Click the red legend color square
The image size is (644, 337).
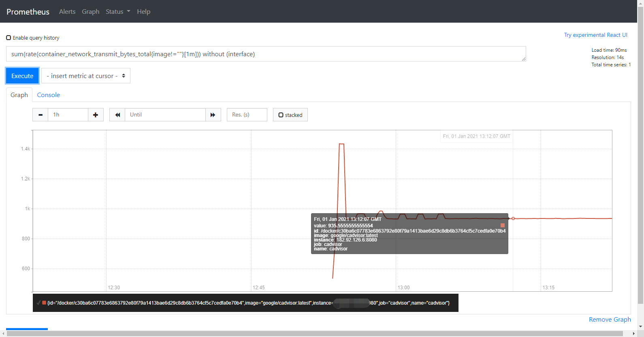click(44, 303)
